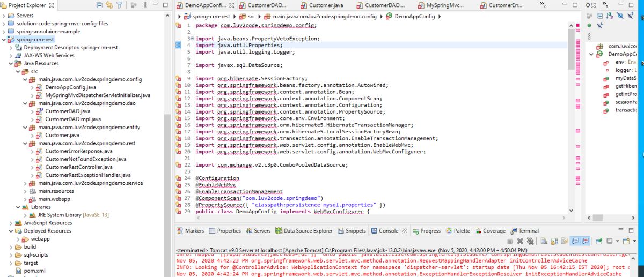Expand main.java.com.luv2code.springdemo.service package
The height and width of the screenshot is (277, 644).
pyautogui.click(x=25, y=183)
